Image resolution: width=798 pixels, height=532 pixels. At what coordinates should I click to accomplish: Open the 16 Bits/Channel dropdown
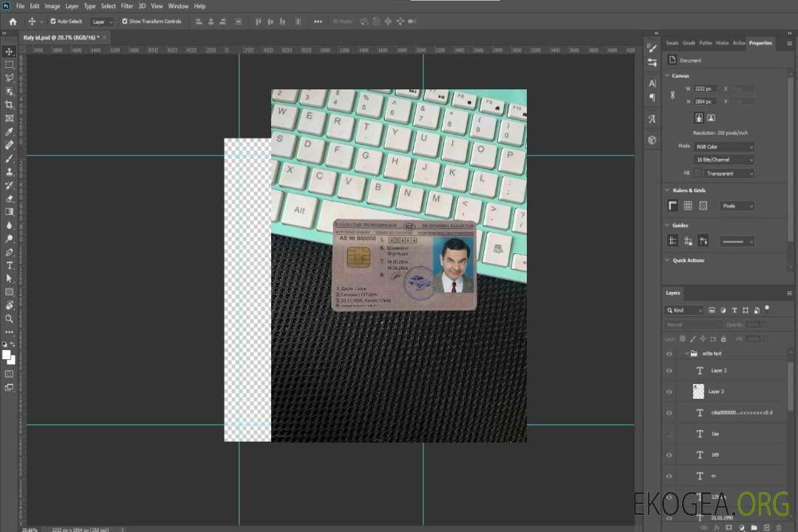[x=723, y=160]
